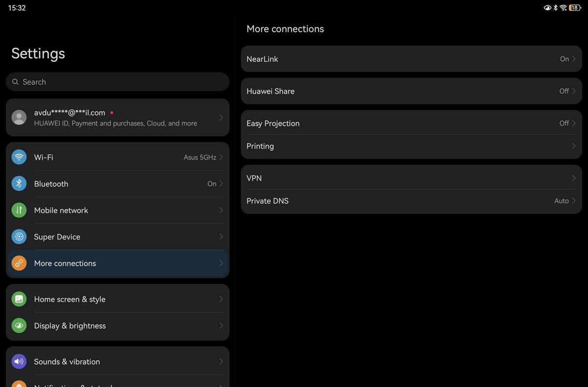Open Huawei Share settings
588x387 pixels.
(x=412, y=91)
